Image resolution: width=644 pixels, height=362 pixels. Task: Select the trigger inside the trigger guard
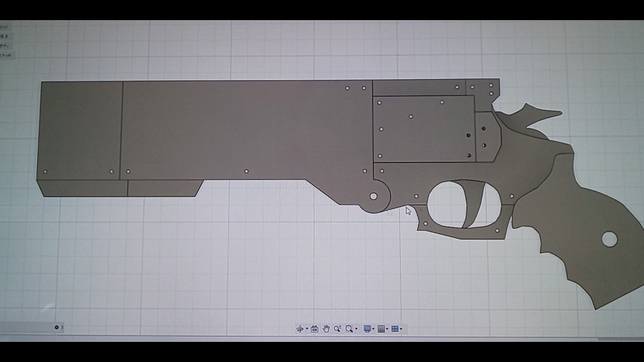pos(476,204)
